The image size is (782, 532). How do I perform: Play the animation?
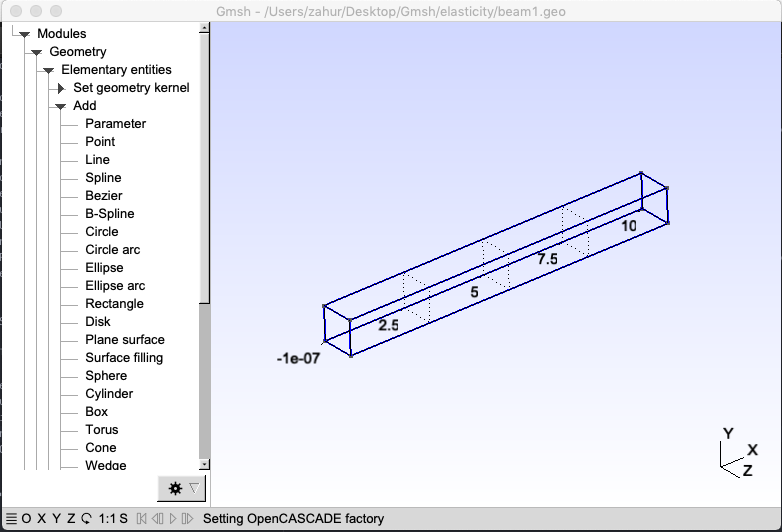pyautogui.click(x=173, y=519)
